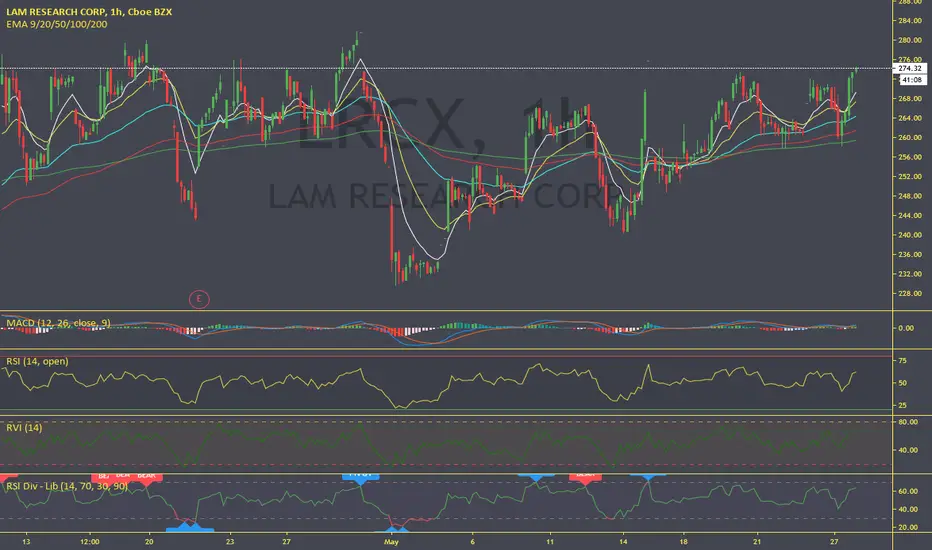Click the 13 date label on time axis
This screenshot has height=550, width=932.
click(26, 542)
